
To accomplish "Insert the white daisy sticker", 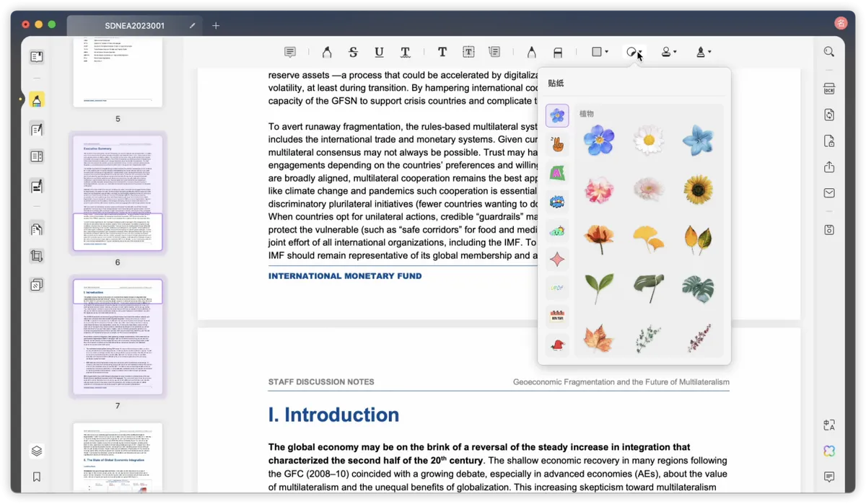I will (x=649, y=141).
